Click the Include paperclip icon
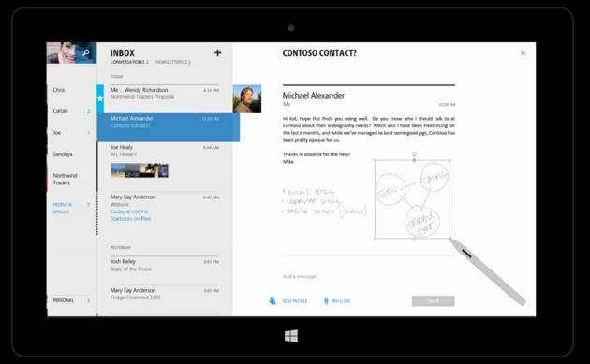The image size is (590, 364). (326, 300)
